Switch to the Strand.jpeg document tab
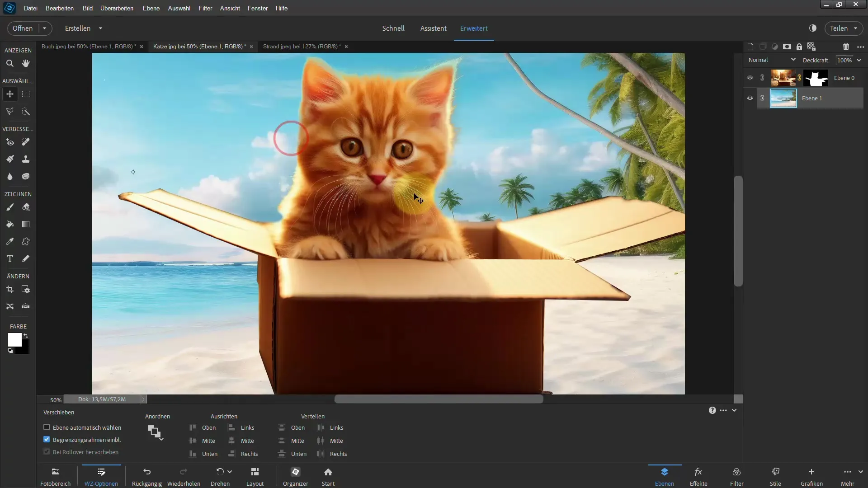868x488 pixels. (302, 46)
